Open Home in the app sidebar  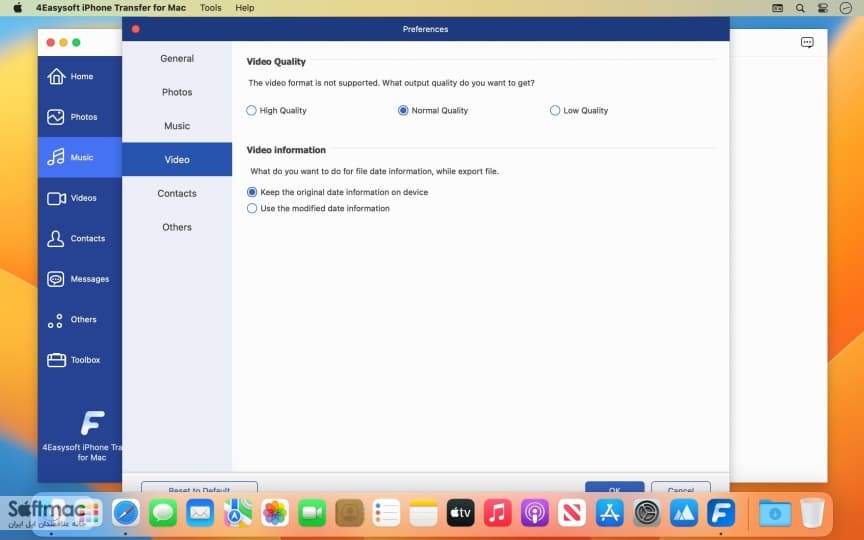point(80,77)
